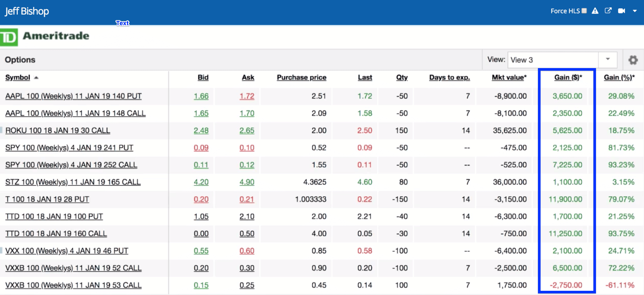
Task: Open the options table settings gear
Action: pos(633,60)
